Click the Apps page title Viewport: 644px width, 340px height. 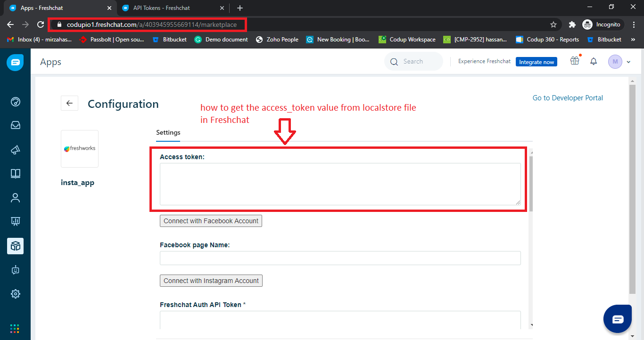coord(50,62)
